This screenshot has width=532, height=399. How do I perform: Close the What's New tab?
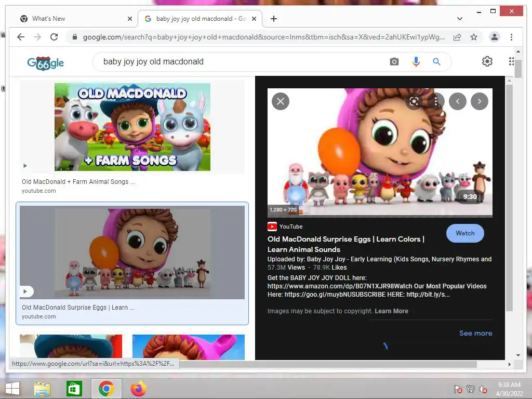[x=129, y=19]
